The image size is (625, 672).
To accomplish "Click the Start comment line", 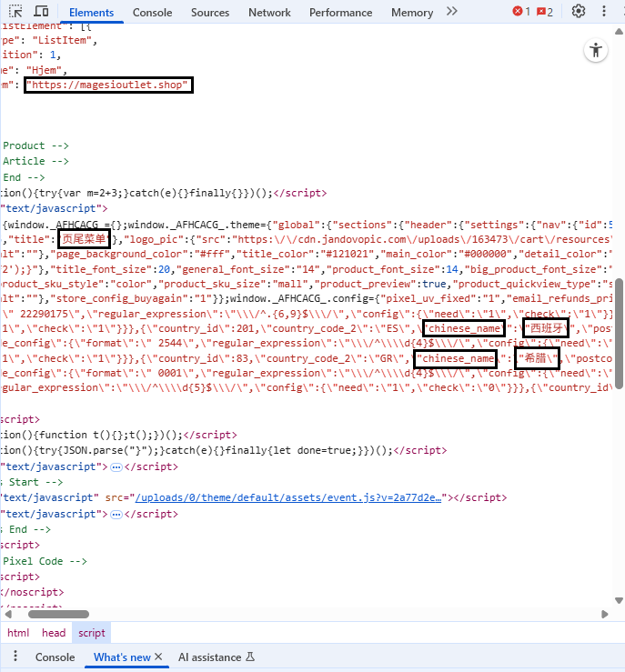I will [32, 482].
